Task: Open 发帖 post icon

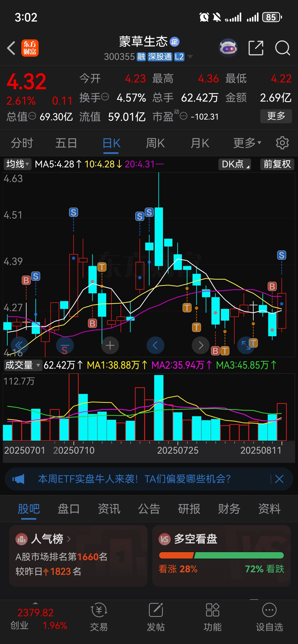Action: 156,617
